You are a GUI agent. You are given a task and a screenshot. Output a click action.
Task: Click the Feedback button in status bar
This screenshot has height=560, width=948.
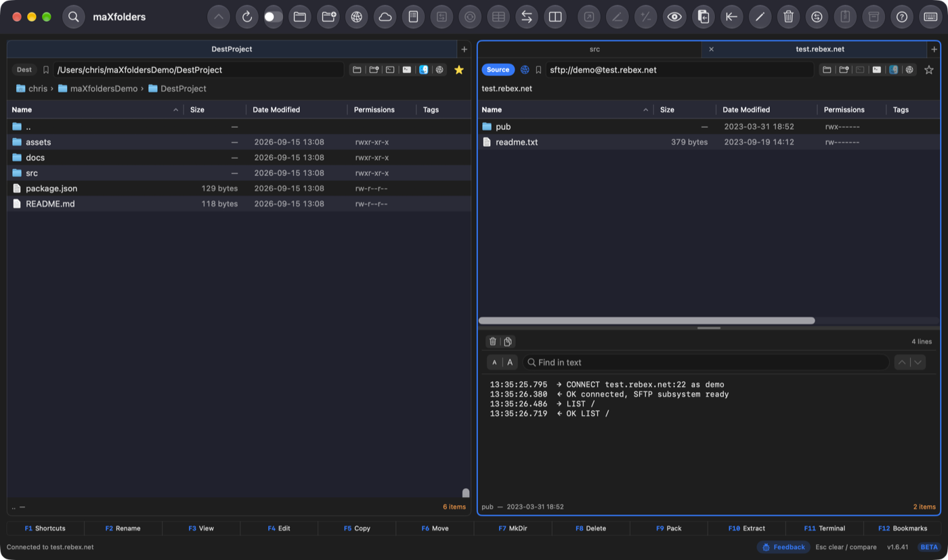[783, 547]
